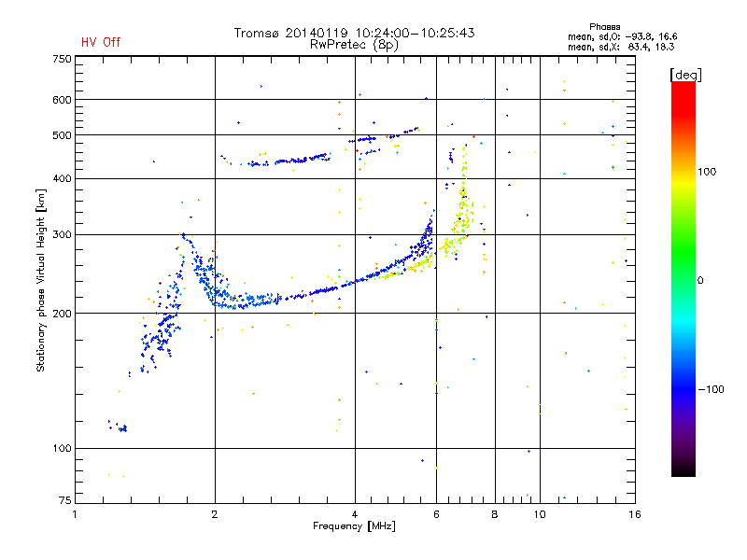Pick the green zone of the colorbar near 0
The height and width of the screenshot is (560, 747).
[684, 267]
